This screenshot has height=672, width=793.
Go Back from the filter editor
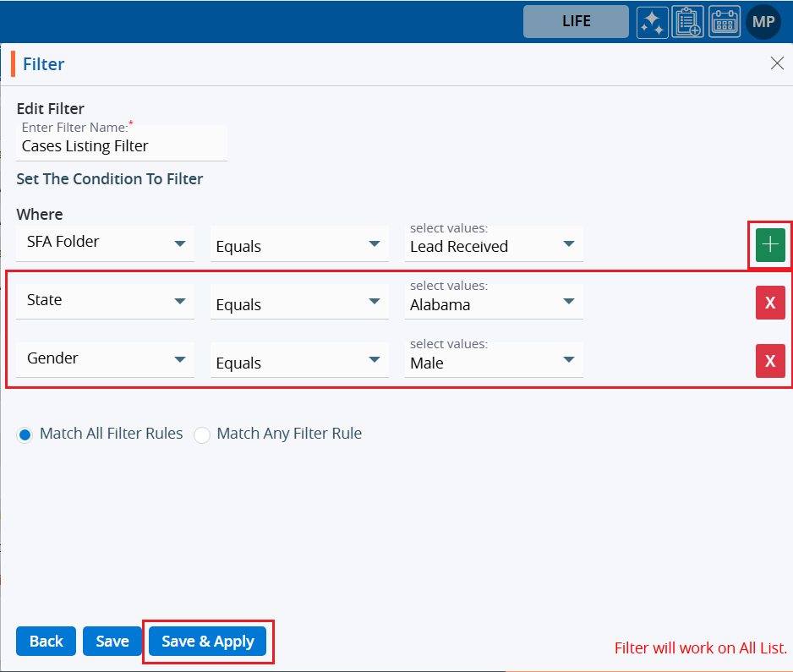click(x=46, y=642)
